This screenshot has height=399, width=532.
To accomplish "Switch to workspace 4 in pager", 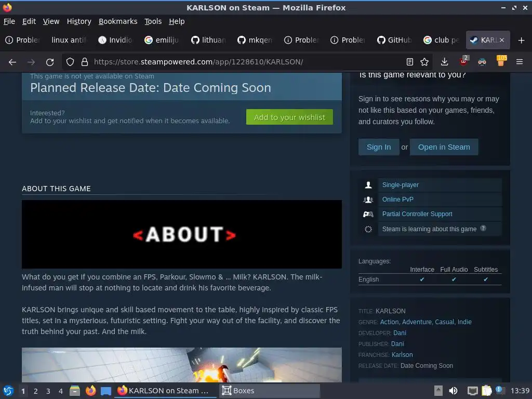I will point(61,391).
